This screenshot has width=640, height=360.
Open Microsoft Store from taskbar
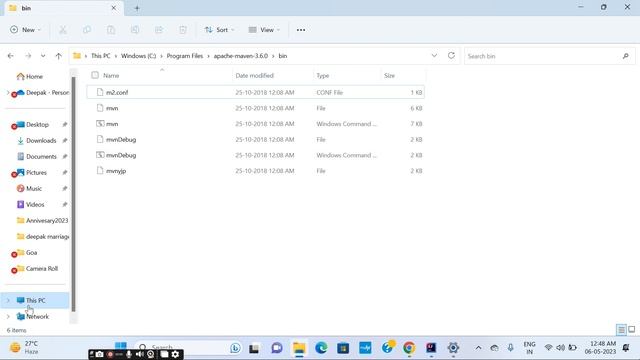tap(343, 348)
